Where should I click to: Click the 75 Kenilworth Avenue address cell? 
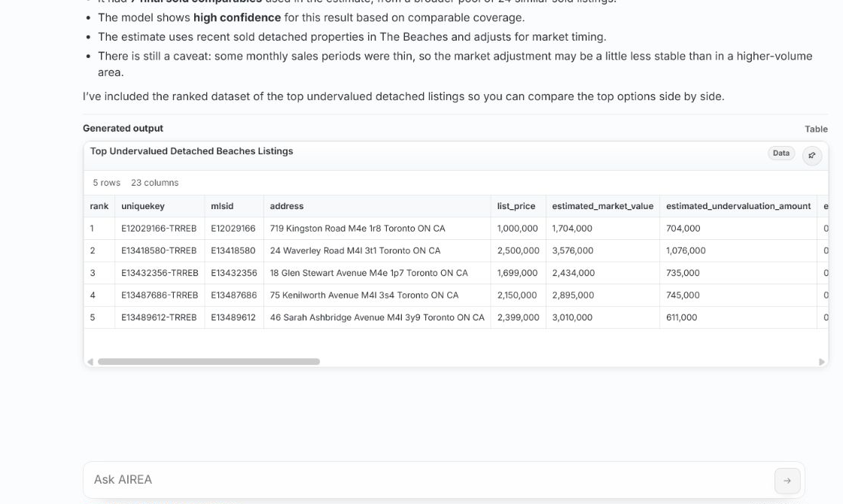pos(377,295)
